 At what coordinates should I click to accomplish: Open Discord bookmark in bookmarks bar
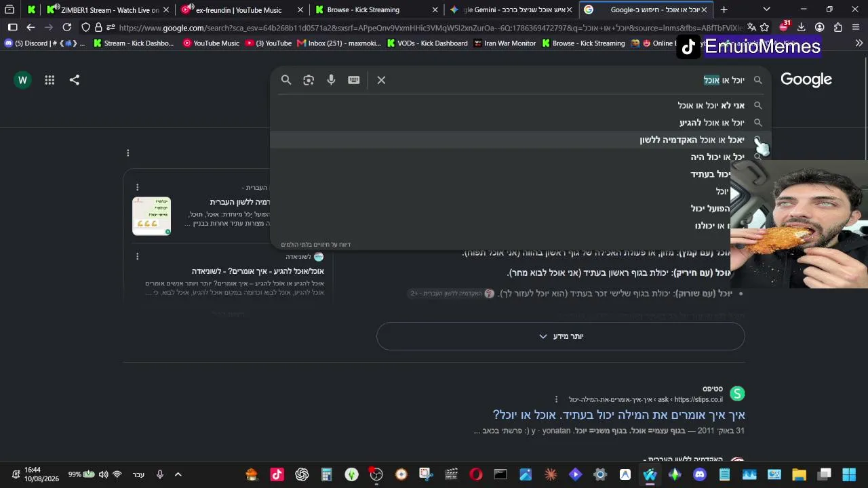tap(44, 43)
